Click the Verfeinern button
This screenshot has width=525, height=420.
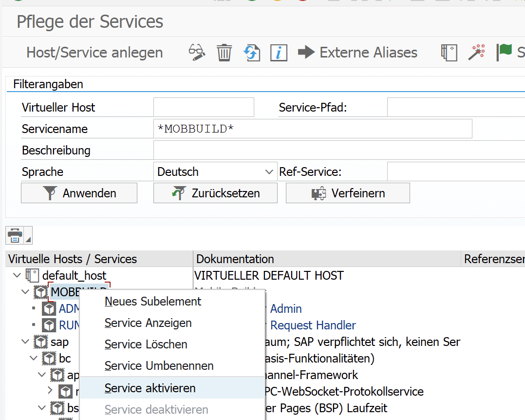pyautogui.click(x=348, y=193)
